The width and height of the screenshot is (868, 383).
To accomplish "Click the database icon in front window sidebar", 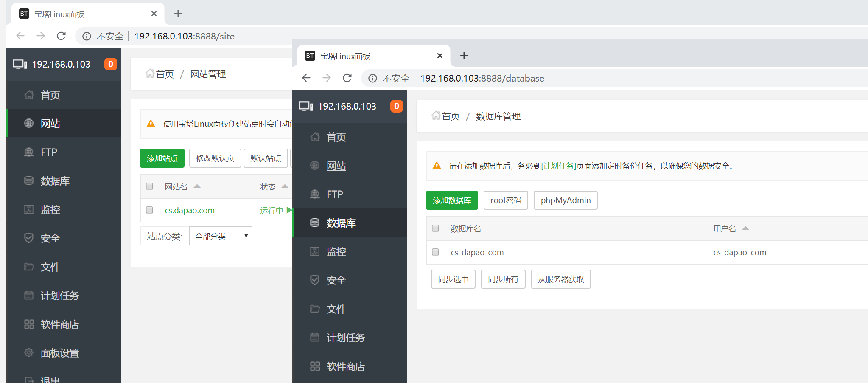I will 315,222.
